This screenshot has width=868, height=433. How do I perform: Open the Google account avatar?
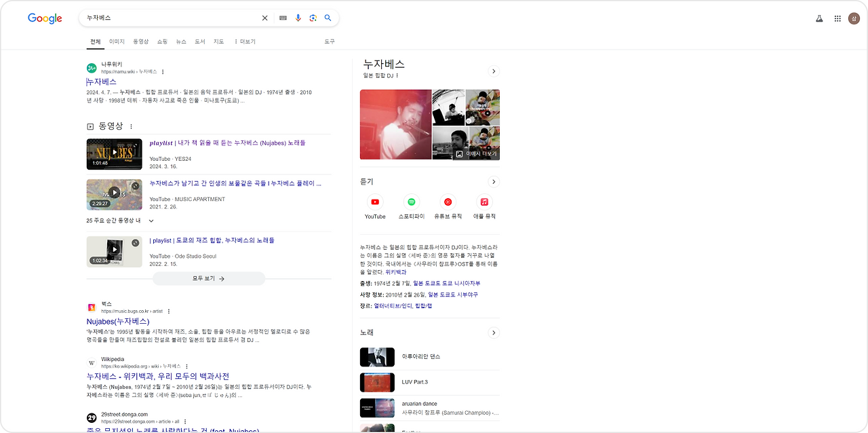coord(854,18)
